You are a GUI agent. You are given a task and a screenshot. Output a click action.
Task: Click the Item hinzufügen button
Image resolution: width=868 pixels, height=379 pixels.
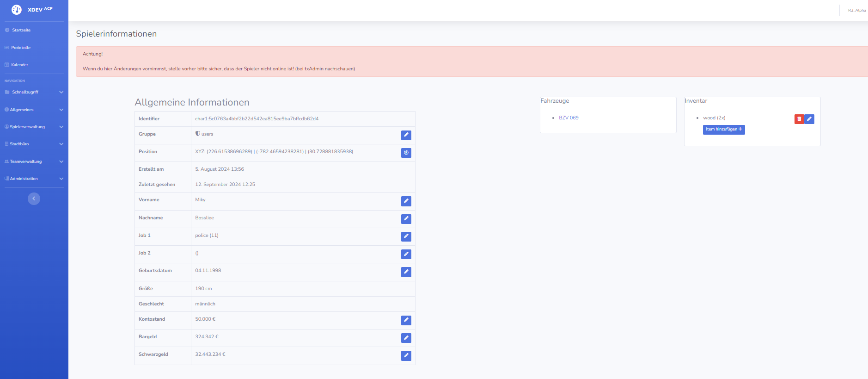coord(723,130)
